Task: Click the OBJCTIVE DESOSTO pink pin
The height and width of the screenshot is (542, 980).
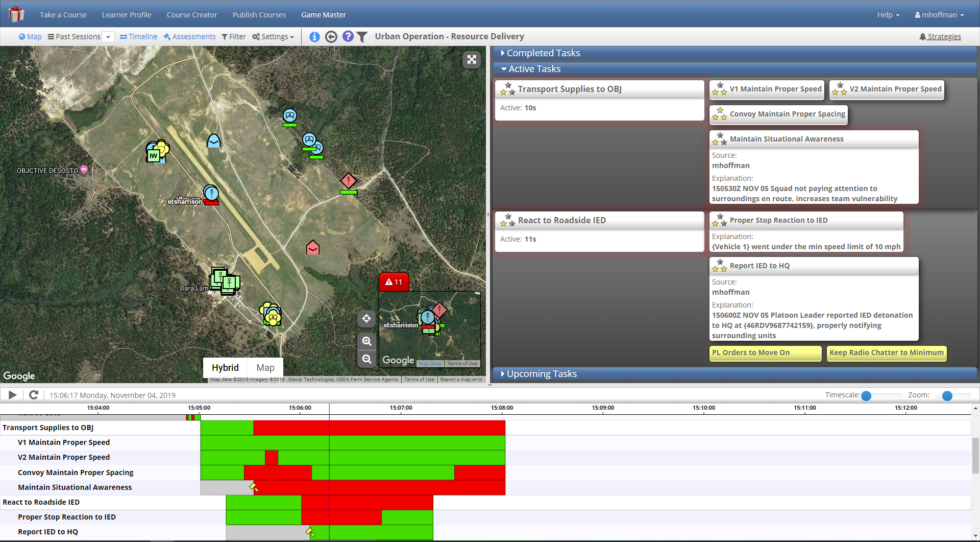Action: [84, 170]
